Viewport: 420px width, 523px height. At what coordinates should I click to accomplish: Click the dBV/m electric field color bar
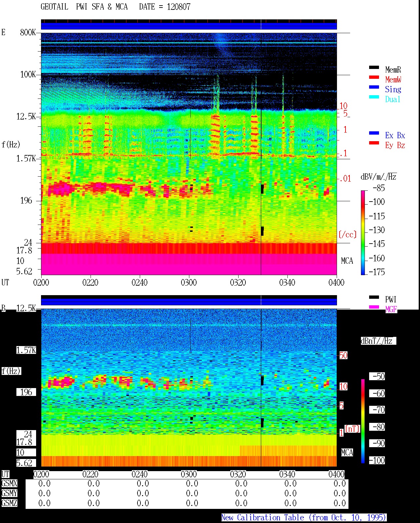pos(363,232)
